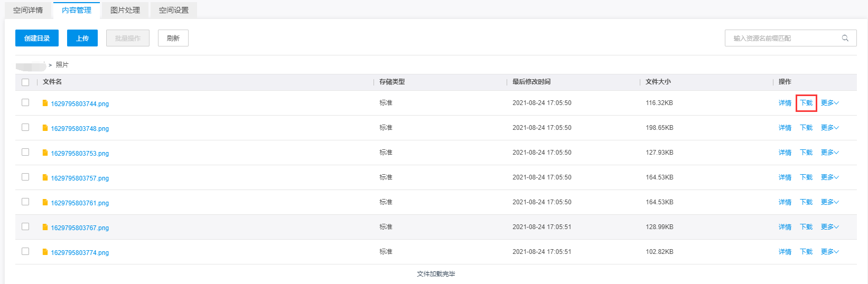Download file 1629795803748.png via 下载
Viewport: 868px width, 284px height.
click(806, 128)
